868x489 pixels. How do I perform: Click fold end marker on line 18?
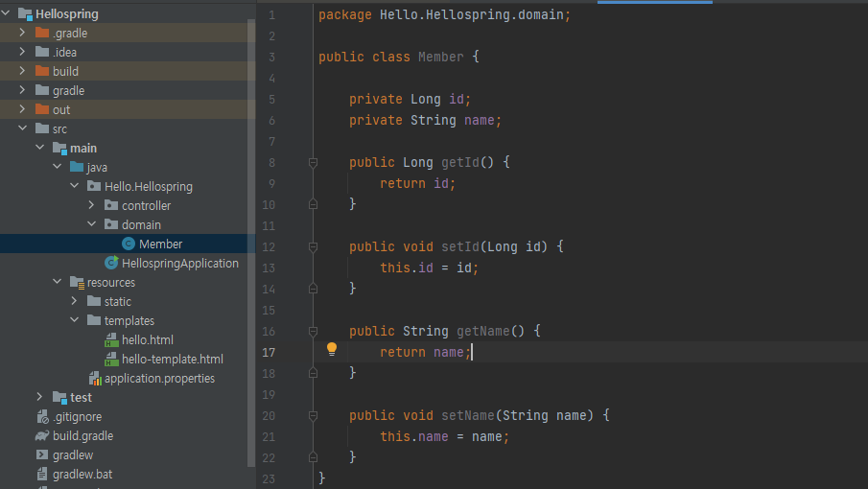pos(313,373)
